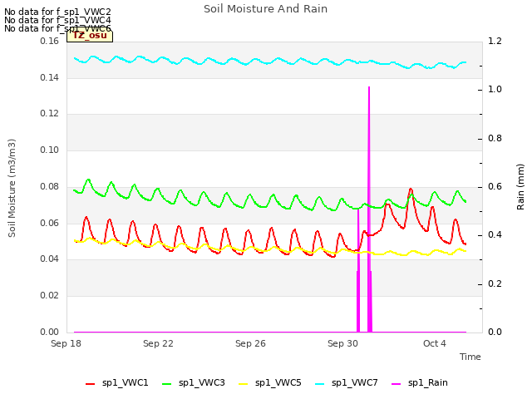The image size is (532, 399).
Task: Click the Sep 26 tick label
Action: coord(250,343)
